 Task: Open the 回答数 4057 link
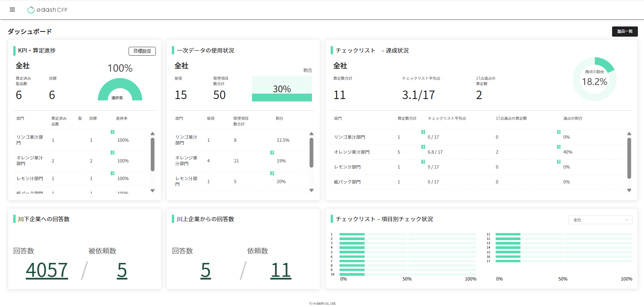[47, 269]
